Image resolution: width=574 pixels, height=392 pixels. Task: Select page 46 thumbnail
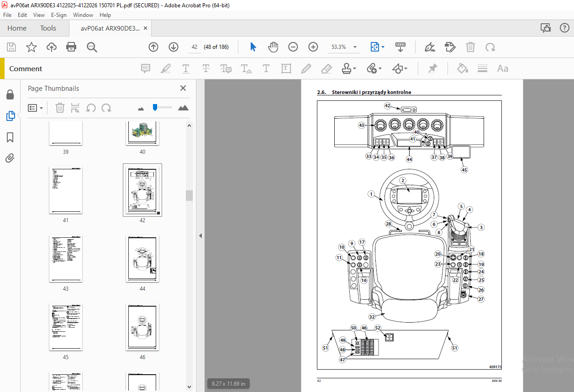[142, 327]
